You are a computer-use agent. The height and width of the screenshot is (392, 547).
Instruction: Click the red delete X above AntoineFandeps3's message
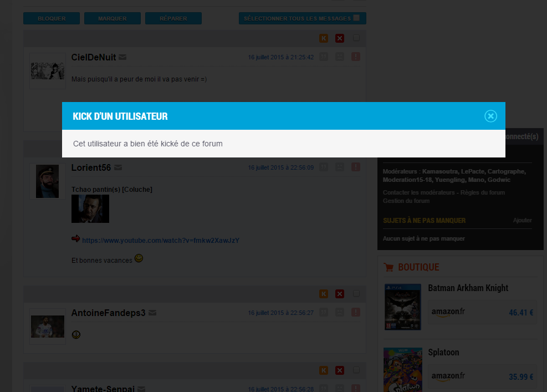[x=340, y=294]
